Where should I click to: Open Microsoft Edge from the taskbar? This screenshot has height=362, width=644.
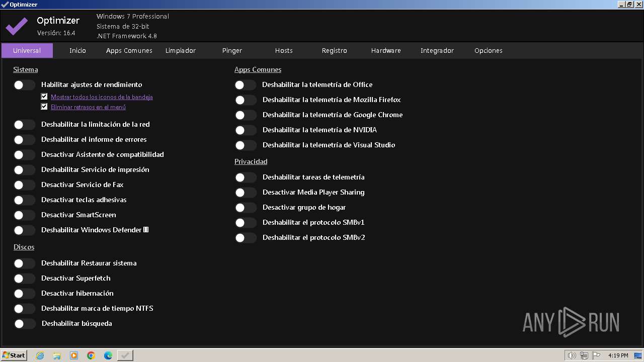[108, 355]
